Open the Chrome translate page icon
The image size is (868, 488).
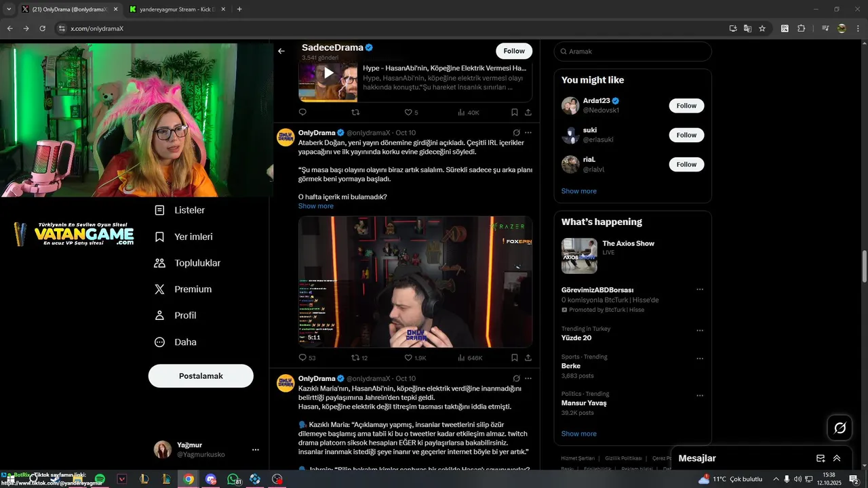747,28
